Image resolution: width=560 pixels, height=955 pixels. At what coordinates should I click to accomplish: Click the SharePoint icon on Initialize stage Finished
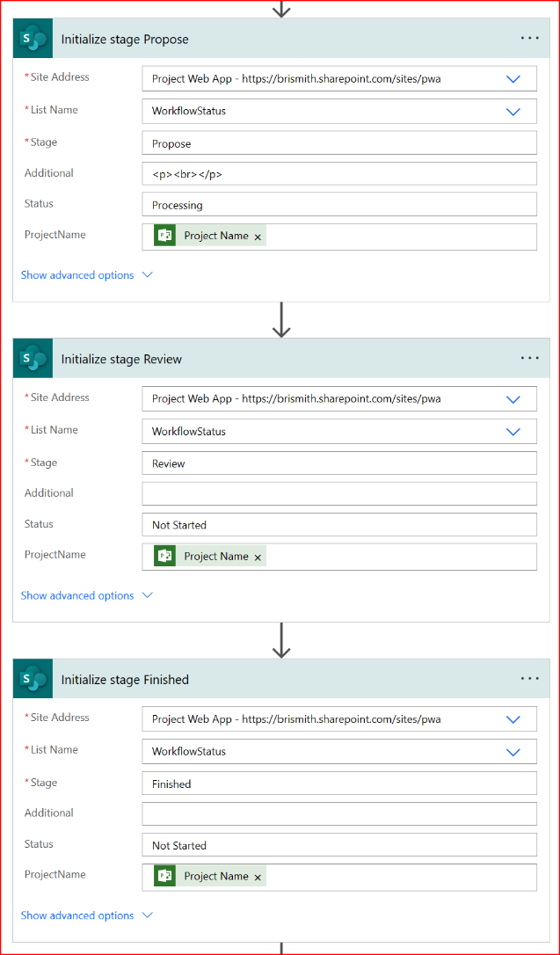point(33,679)
